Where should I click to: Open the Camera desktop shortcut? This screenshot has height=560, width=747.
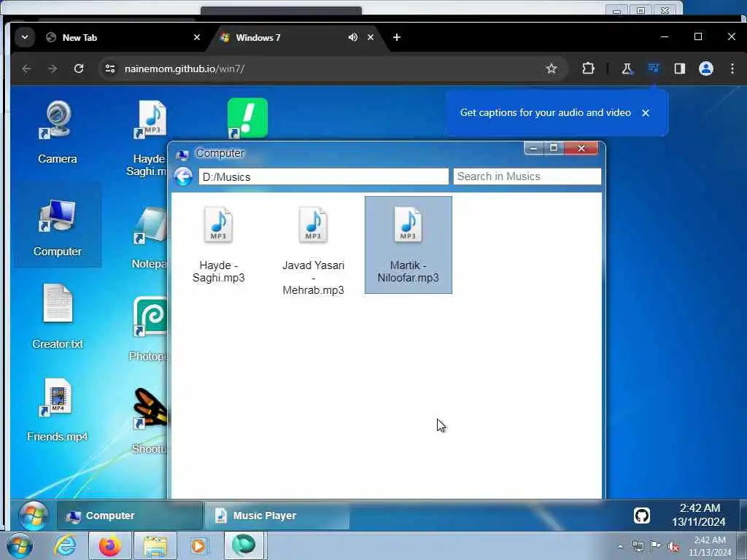tap(57, 132)
